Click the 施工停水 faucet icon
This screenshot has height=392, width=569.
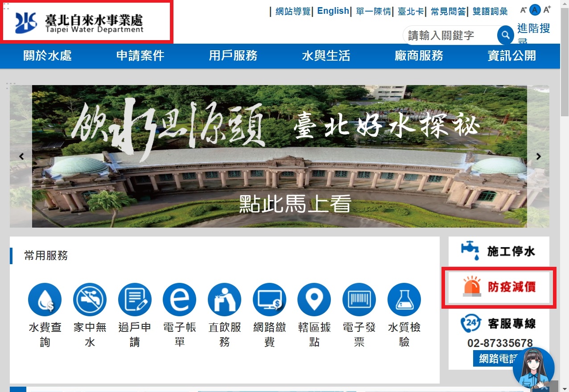[x=470, y=251]
